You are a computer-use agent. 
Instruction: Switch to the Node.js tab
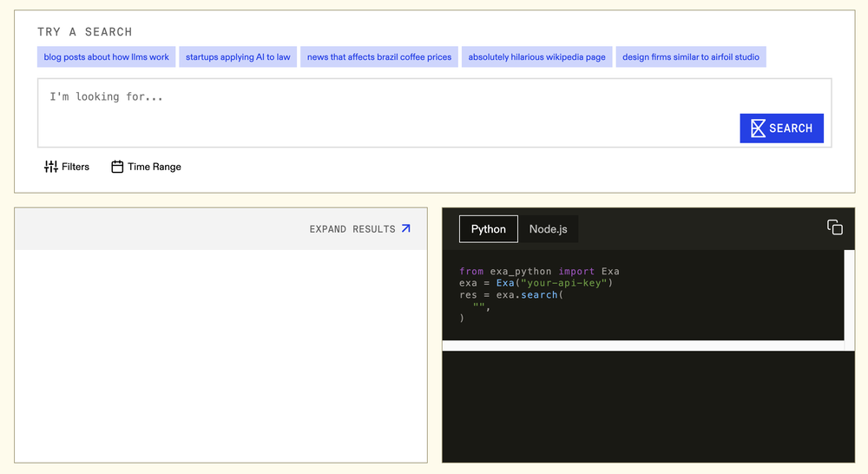548,229
